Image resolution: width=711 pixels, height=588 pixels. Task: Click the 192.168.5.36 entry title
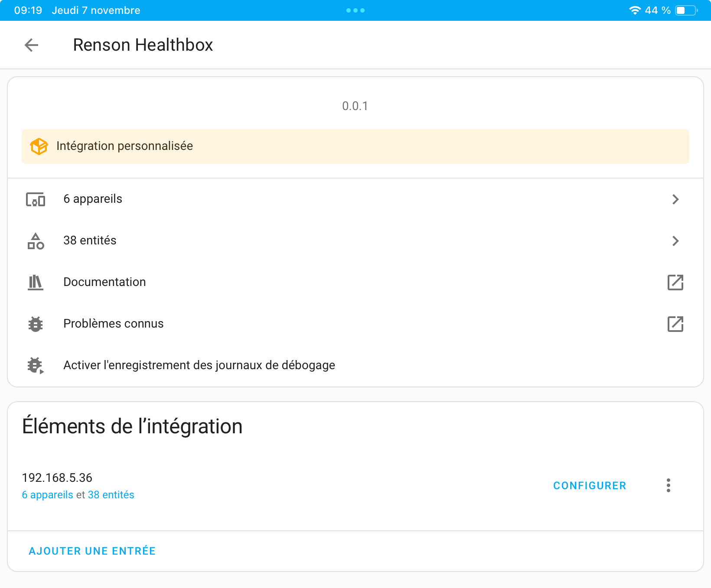(57, 478)
